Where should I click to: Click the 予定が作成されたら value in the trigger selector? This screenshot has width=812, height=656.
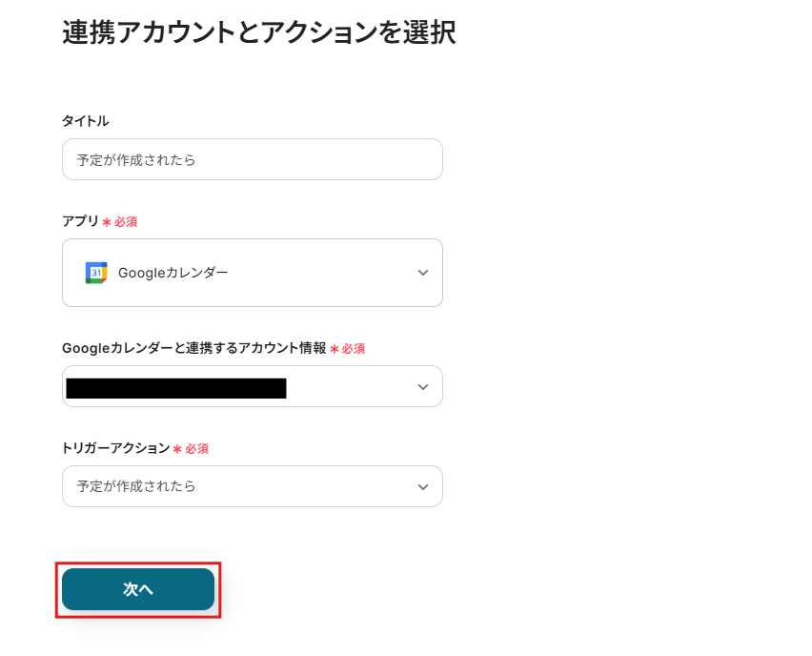(x=137, y=486)
